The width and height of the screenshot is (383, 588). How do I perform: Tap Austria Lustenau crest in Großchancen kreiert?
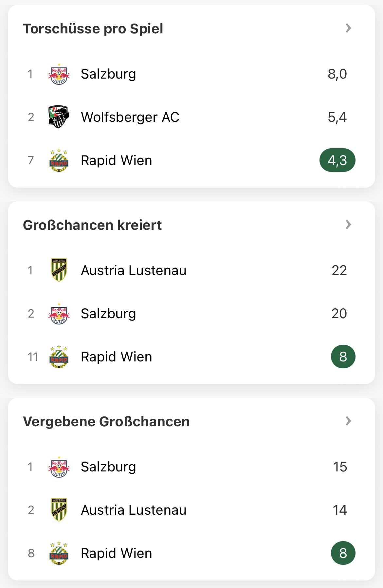coord(59,270)
